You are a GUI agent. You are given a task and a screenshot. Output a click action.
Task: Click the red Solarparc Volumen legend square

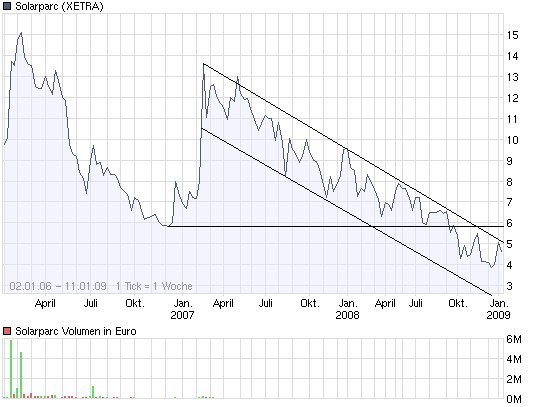click(x=7, y=331)
